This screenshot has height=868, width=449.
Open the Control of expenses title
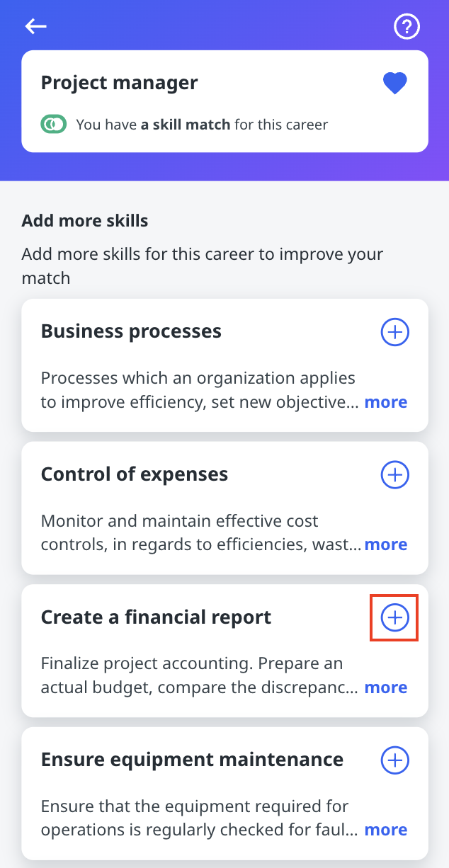(x=135, y=474)
